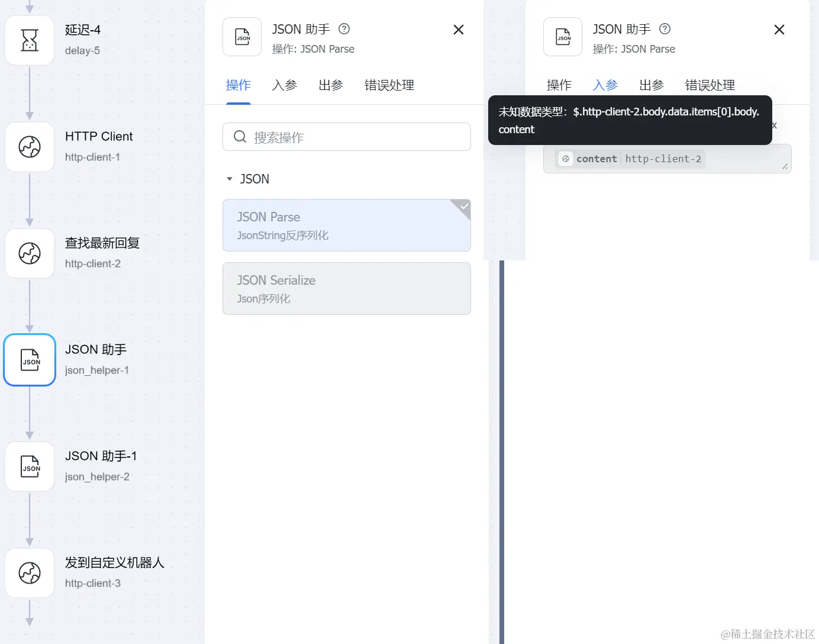Click the JSON file icon in right panel header
819x644 pixels.
563,37
